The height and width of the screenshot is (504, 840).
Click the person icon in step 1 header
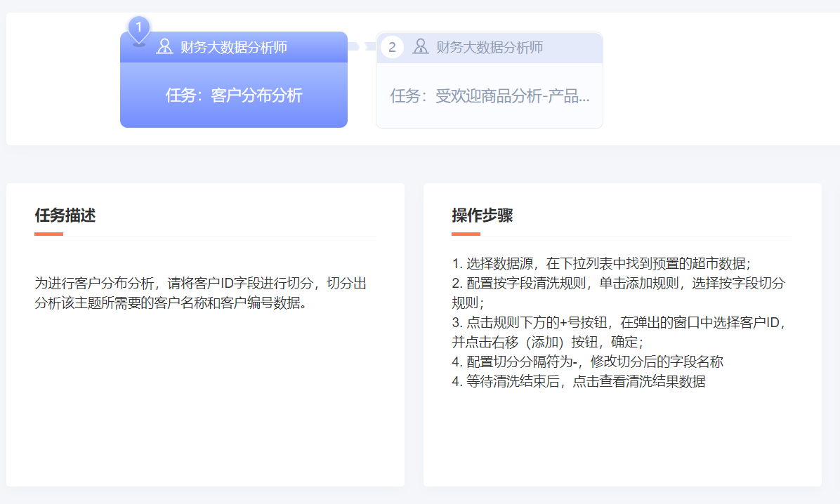[x=164, y=46]
